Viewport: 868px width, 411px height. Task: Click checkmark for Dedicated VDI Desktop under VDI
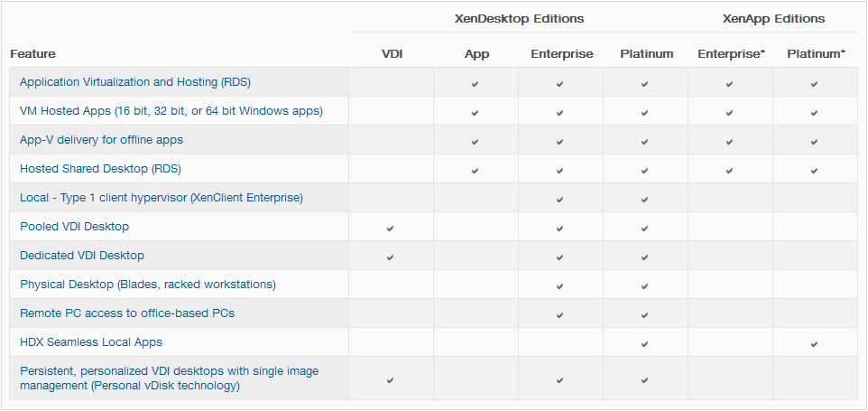[391, 257]
